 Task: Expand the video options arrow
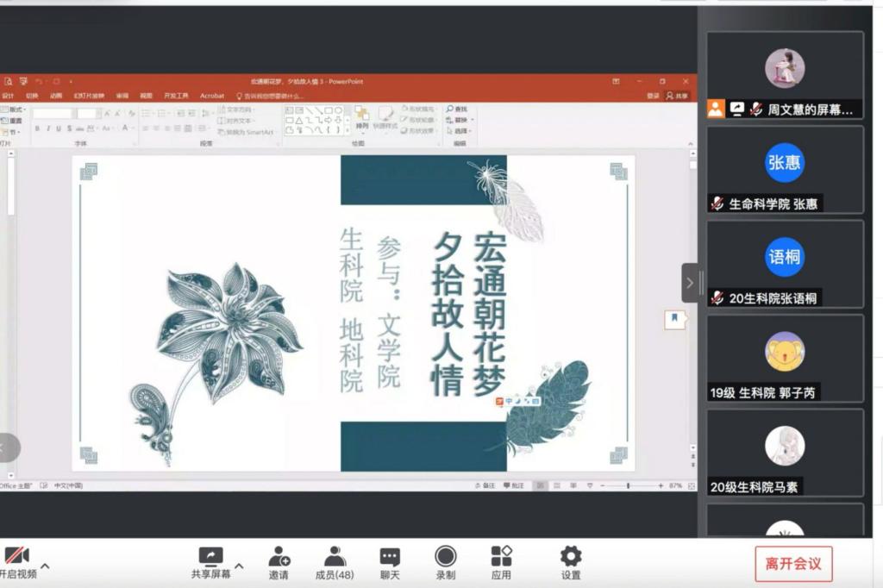pyautogui.click(x=45, y=566)
